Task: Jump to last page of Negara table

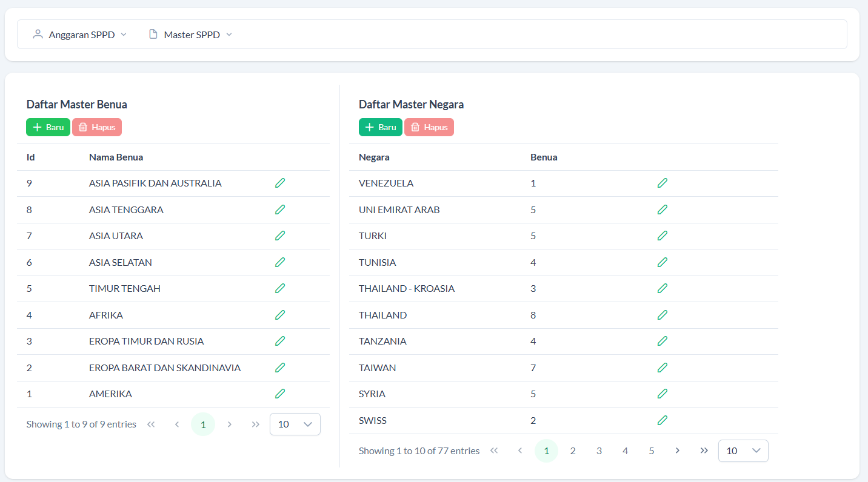Action: 704,451
